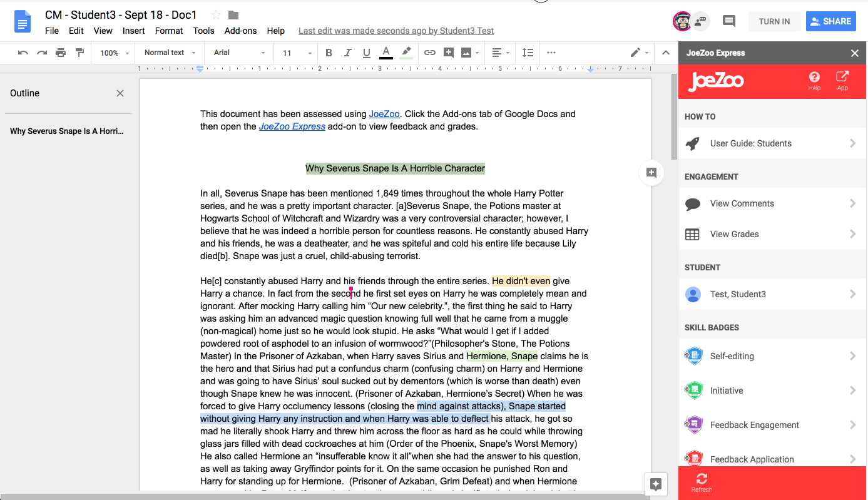Image resolution: width=868 pixels, height=500 pixels.
Task: Click the user avatar profile picture
Action: 682,21
